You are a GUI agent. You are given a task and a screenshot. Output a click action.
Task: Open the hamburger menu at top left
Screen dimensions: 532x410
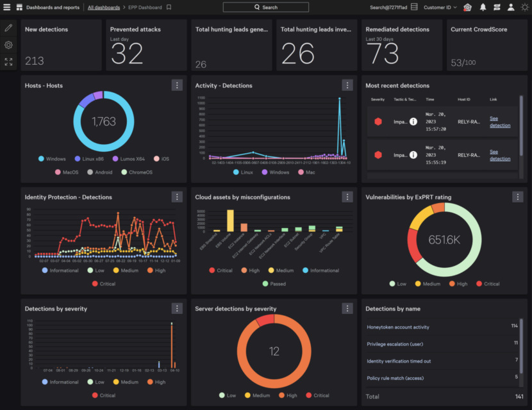7,7
